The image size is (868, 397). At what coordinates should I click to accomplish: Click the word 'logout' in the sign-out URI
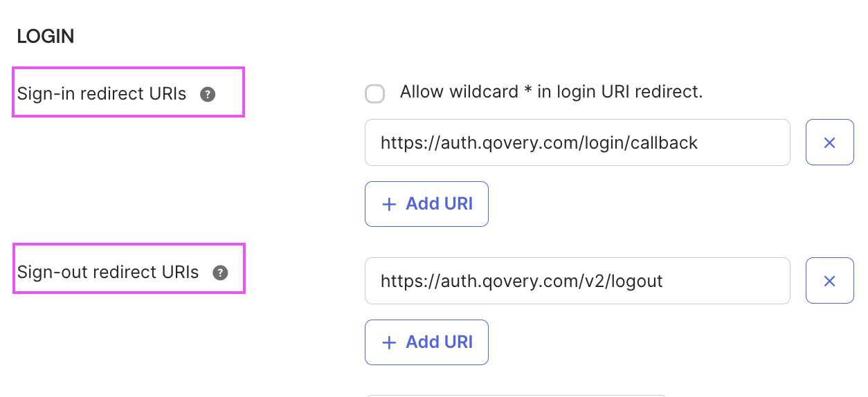[x=637, y=281]
